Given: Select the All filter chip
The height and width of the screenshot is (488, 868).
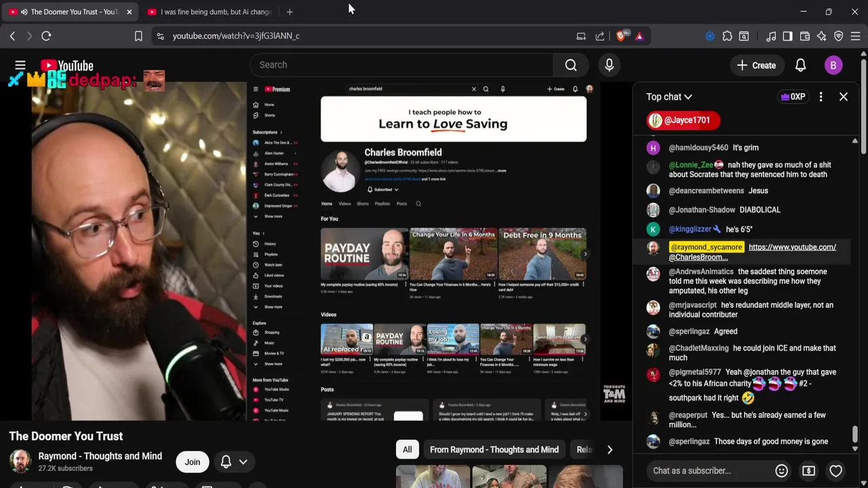Looking at the screenshot, I should pos(407,449).
